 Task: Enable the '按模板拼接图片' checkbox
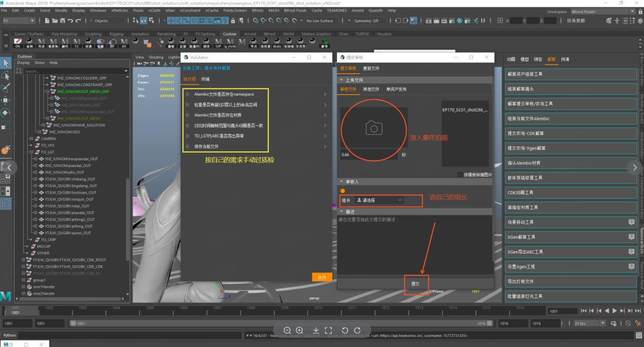[x=460, y=175]
